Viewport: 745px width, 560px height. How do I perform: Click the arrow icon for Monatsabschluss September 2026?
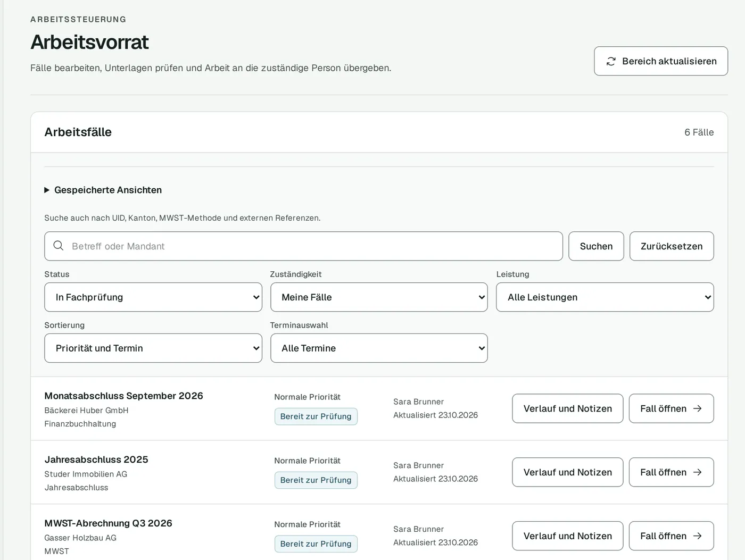(x=697, y=408)
